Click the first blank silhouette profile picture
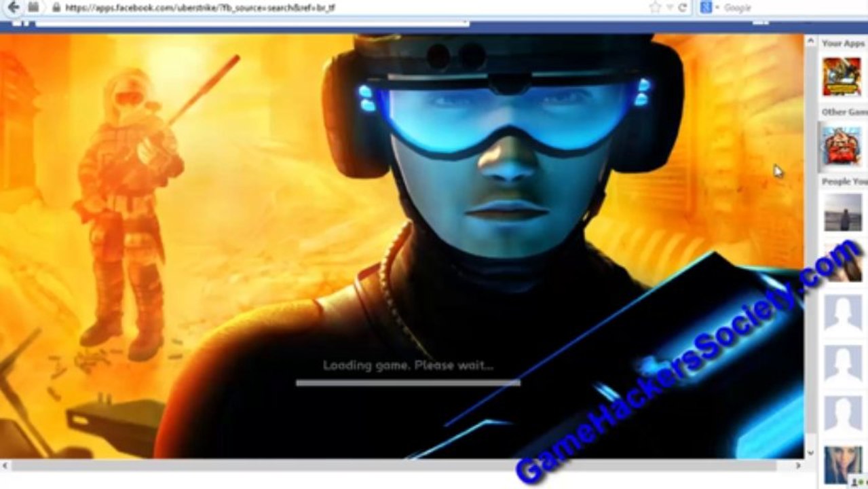Screen dimensions: 868x489 pos(843,314)
